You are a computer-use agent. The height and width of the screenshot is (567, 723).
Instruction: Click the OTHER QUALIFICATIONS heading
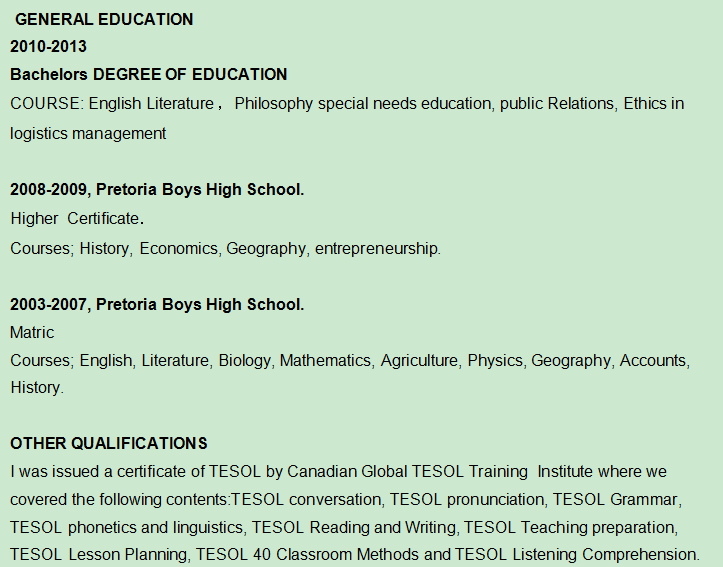109,444
